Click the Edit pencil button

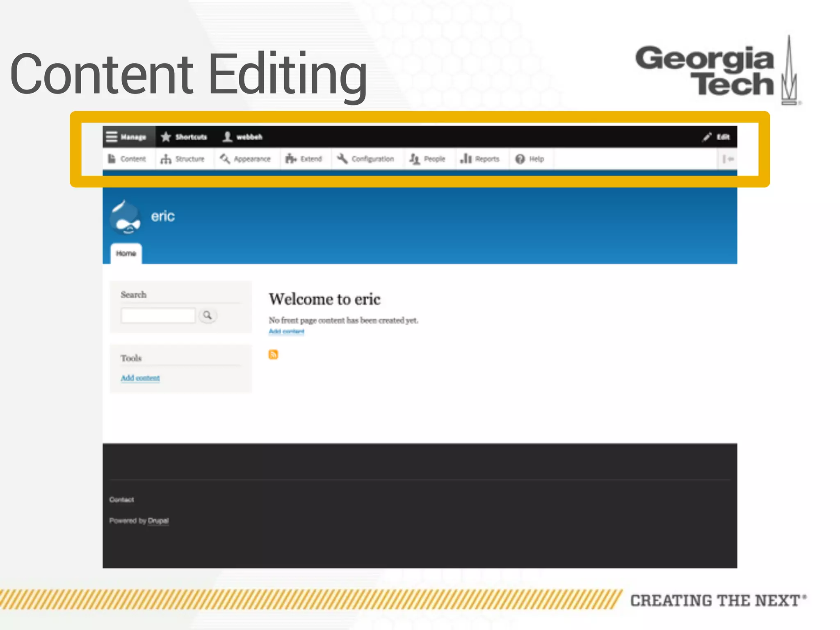716,137
